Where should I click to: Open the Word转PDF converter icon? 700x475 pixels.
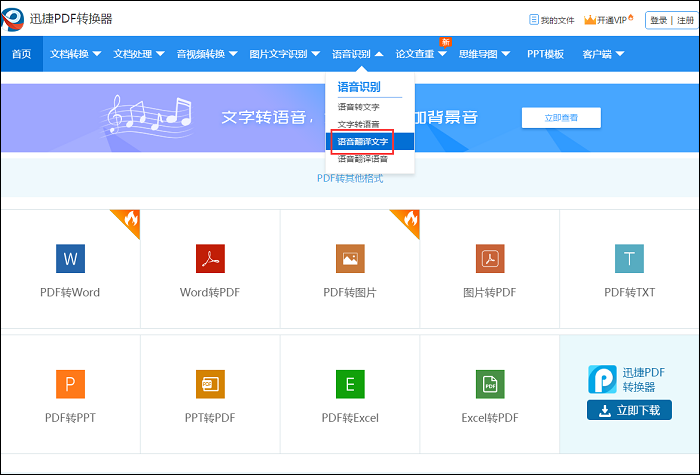pos(210,259)
